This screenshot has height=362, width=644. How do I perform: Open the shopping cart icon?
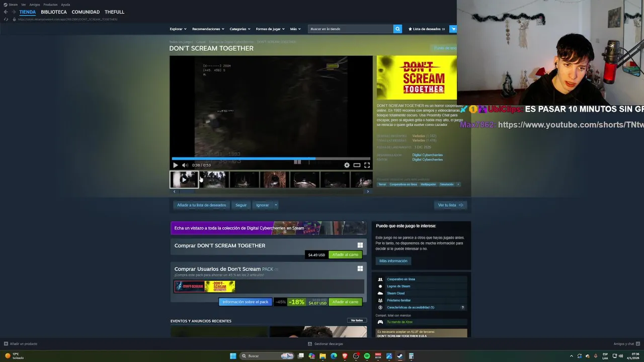[453, 29]
